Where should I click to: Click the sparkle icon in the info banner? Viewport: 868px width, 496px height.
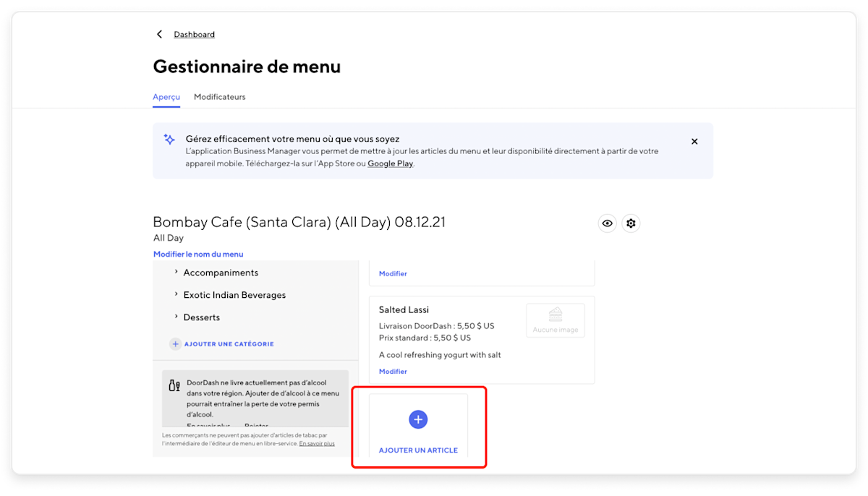[169, 139]
